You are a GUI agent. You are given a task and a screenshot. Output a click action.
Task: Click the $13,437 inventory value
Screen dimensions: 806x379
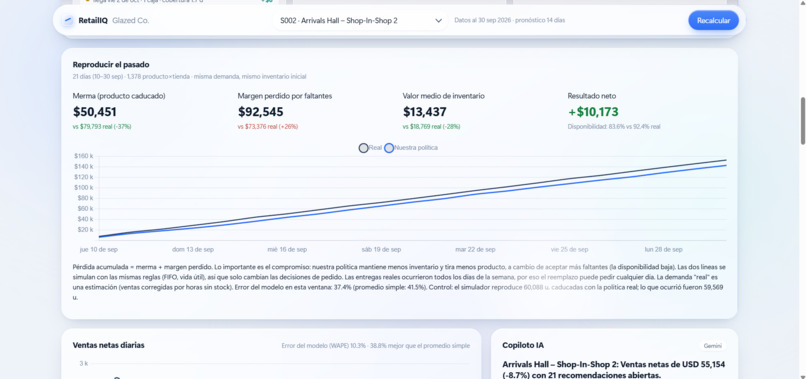pos(425,112)
